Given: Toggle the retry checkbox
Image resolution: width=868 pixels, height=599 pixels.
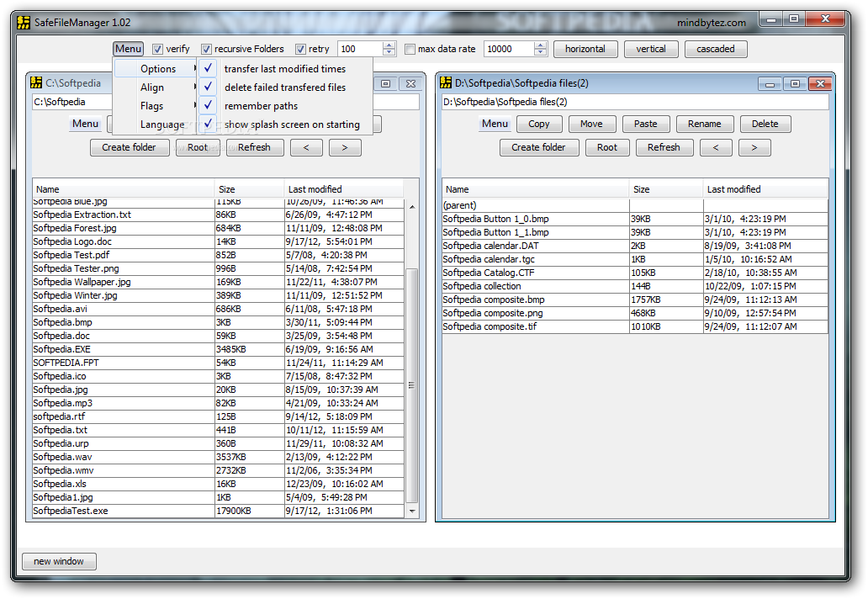Looking at the screenshot, I should point(300,50).
